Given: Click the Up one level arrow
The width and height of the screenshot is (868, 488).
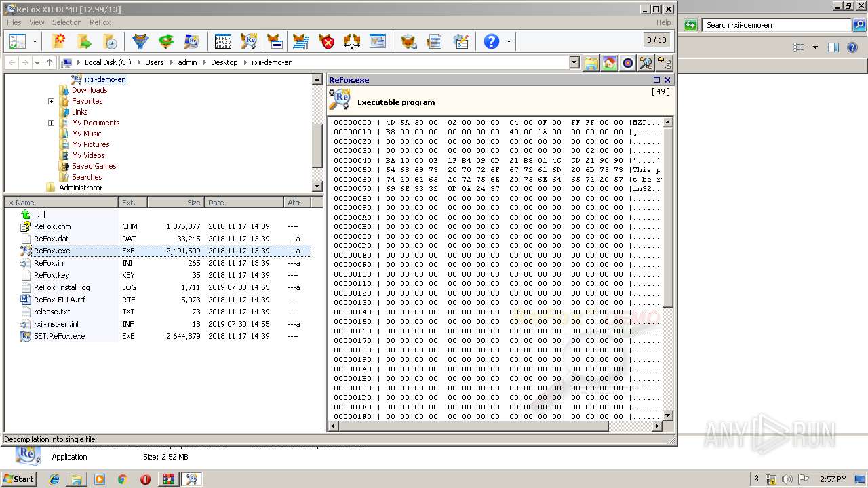Looking at the screenshot, I should click(x=50, y=62).
